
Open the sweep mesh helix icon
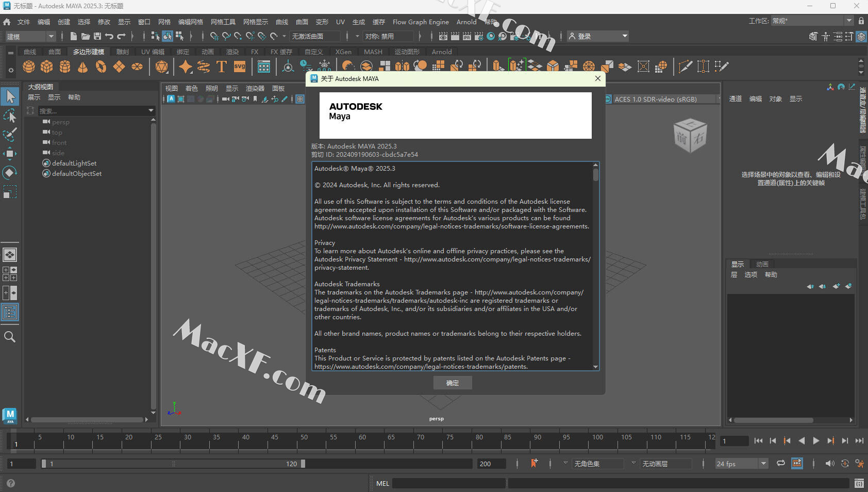pyautogui.click(x=204, y=67)
